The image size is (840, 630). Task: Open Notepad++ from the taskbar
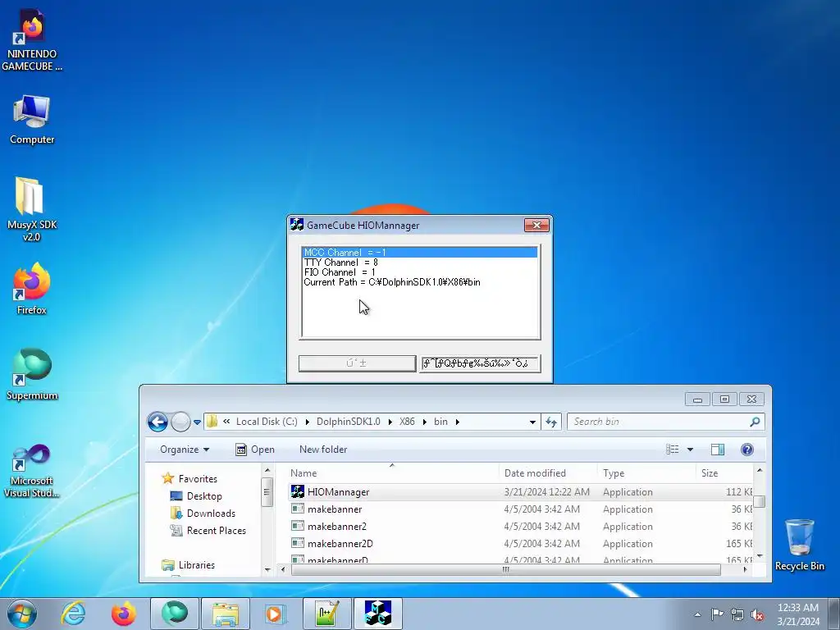pos(326,614)
